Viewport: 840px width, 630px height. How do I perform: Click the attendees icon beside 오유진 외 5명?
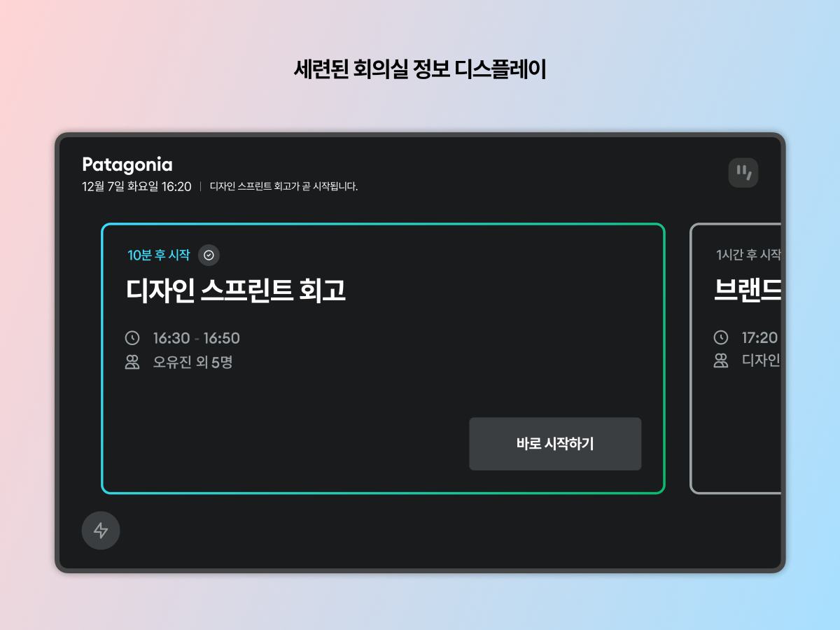click(132, 362)
